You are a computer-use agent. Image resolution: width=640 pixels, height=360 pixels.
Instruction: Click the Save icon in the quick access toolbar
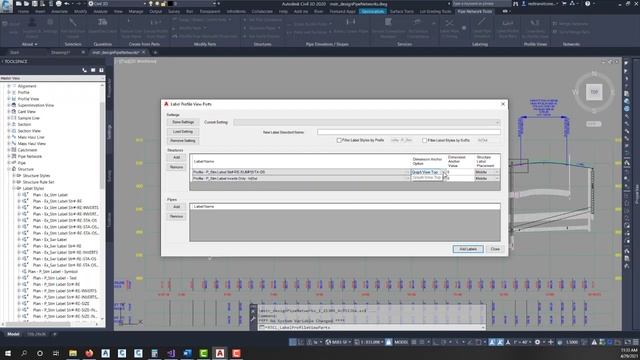coord(35,4)
